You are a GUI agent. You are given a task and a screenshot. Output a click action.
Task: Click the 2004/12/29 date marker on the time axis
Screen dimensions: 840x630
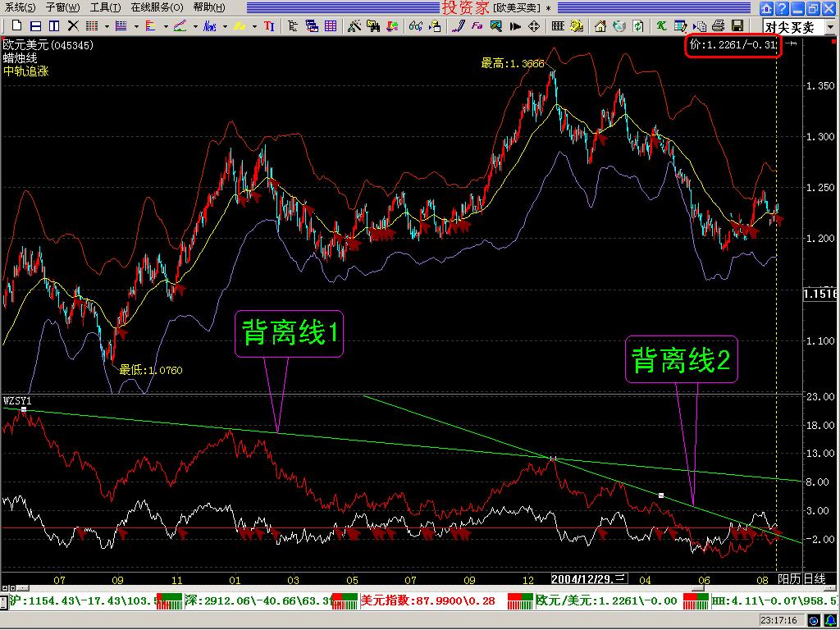point(588,578)
